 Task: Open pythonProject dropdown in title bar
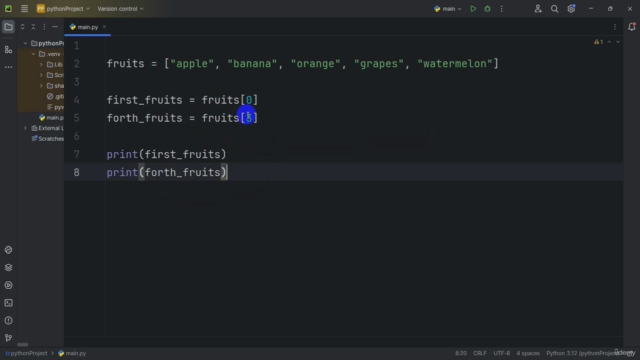pos(63,9)
